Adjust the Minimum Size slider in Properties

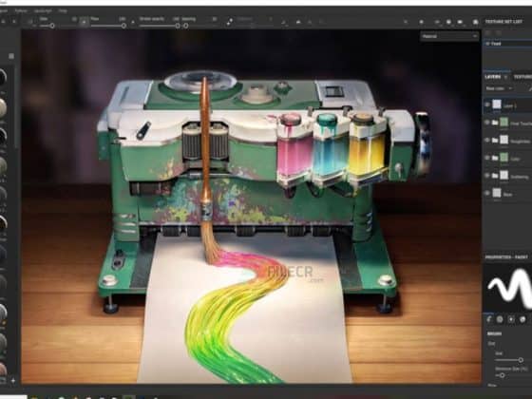tap(502, 375)
